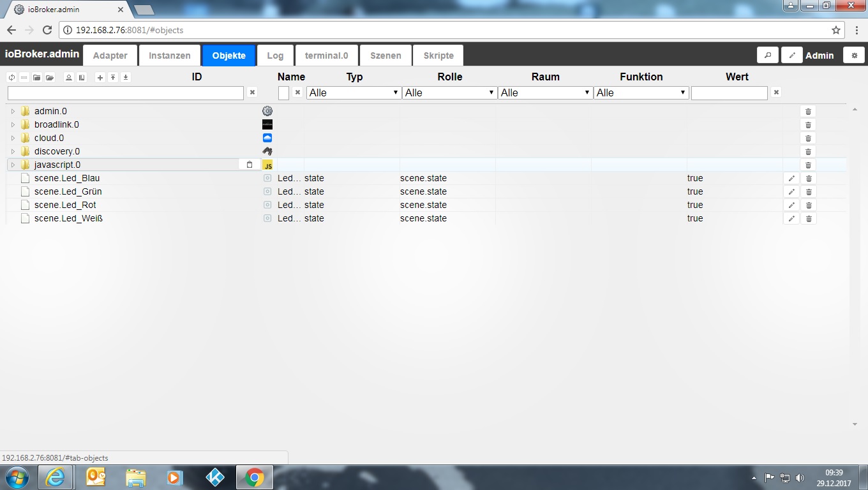
Task: Open the Log tab
Action: click(275, 56)
